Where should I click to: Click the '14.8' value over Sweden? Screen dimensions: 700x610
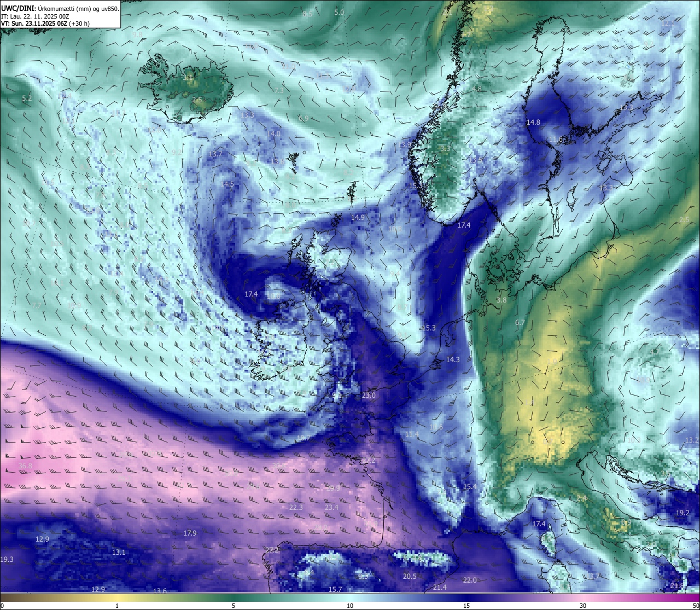click(533, 123)
